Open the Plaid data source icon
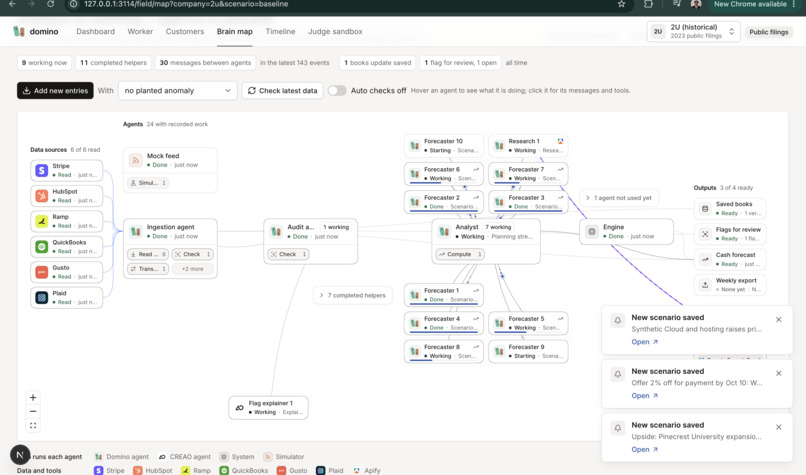 point(42,298)
